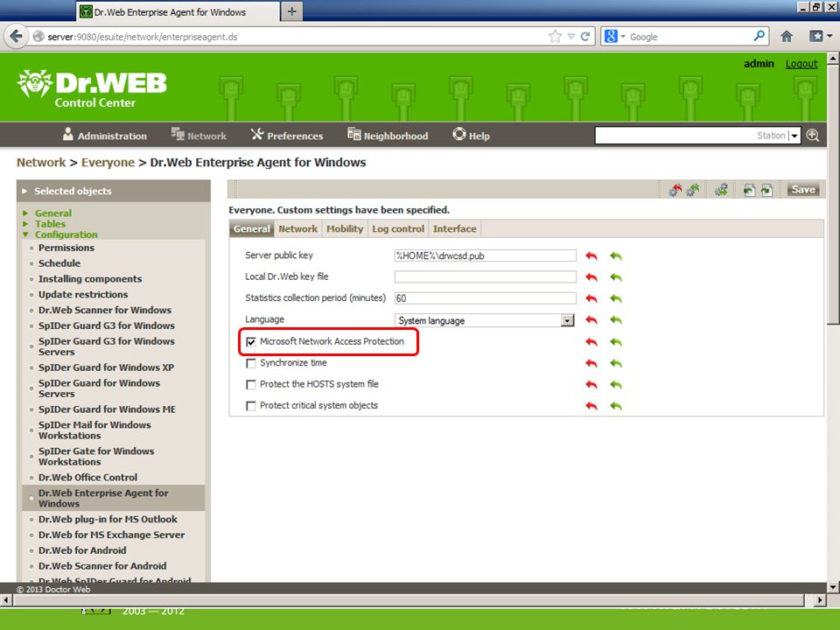Click the Save button
The width and height of the screenshot is (840, 630).
pos(803,189)
